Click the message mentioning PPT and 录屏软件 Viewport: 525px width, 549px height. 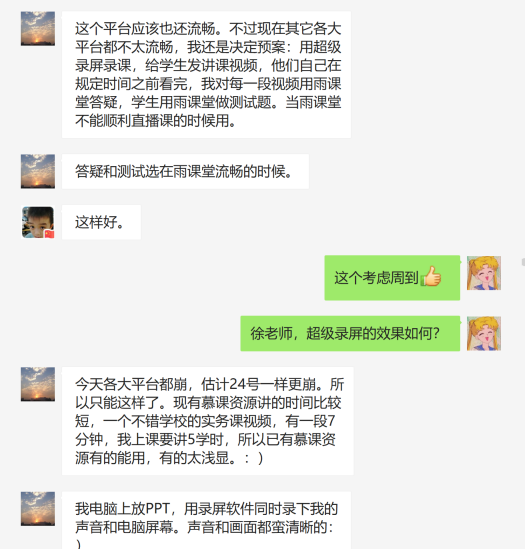[x=206, y=521]
